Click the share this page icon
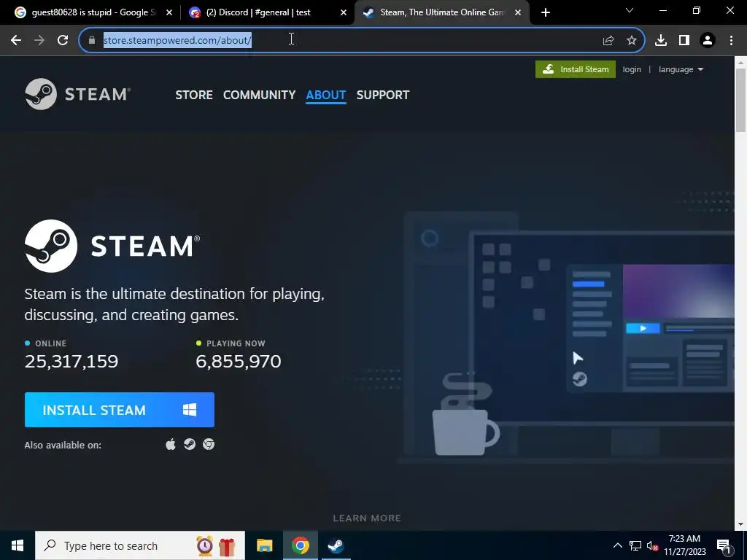Image resolution: width=747 pixels, height=560 pixels. click(x=608, y=41)
